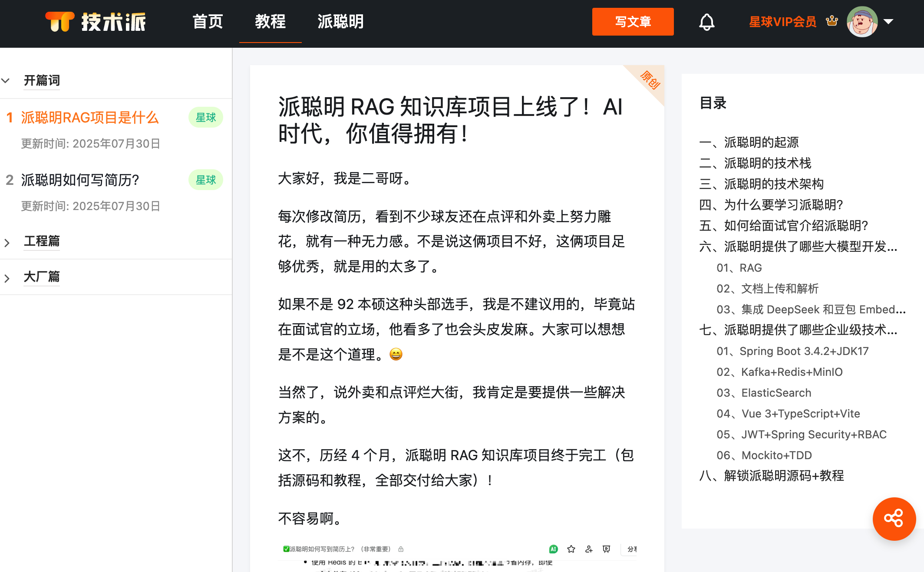Viewport: 924px width, 572px height.
Task: Click the 原创 corner badge
Action: 650,80
